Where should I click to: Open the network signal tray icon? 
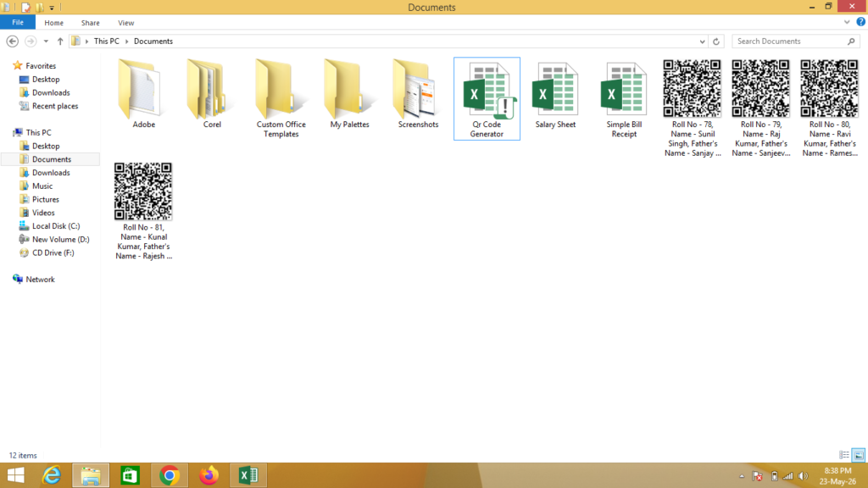pos(787,476)
